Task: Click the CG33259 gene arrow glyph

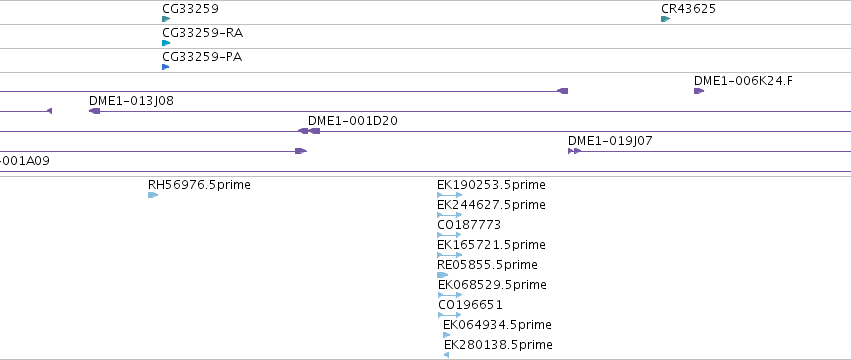Action: (x=166, y=19)
